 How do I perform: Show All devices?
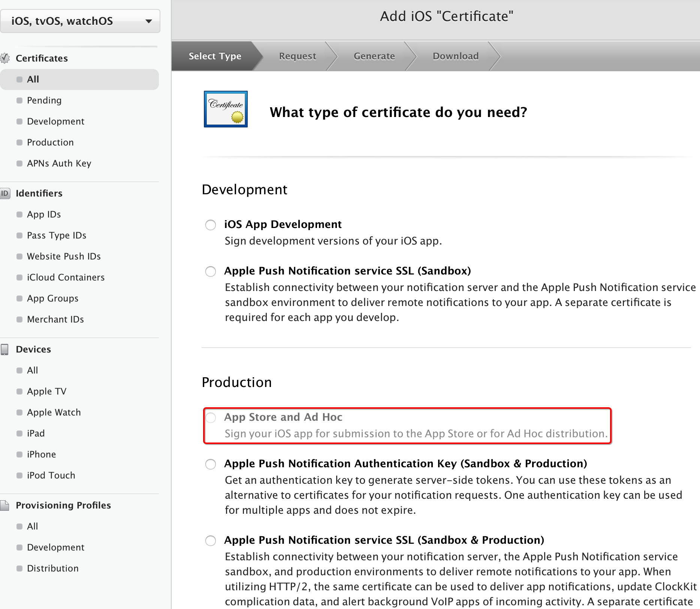33,370
